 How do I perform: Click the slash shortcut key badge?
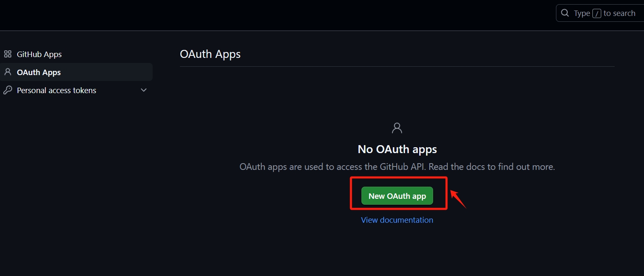(x=597, y=13)
